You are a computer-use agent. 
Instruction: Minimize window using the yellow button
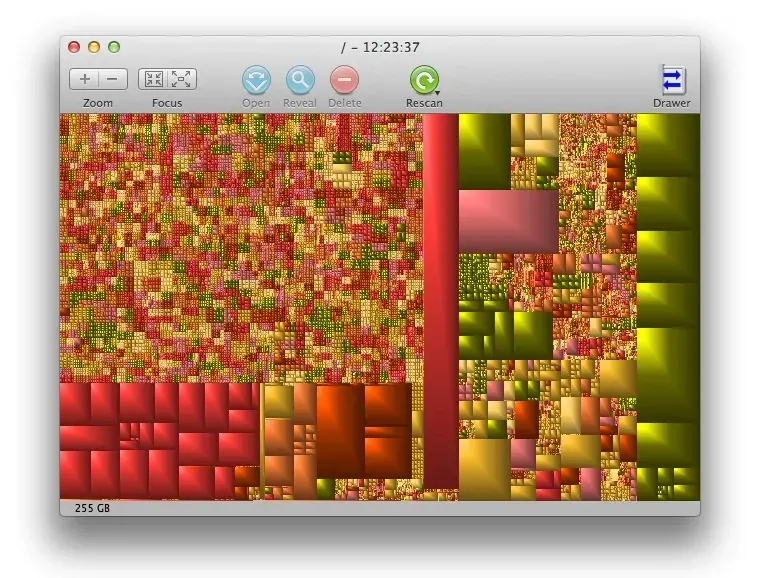[94, 47]
